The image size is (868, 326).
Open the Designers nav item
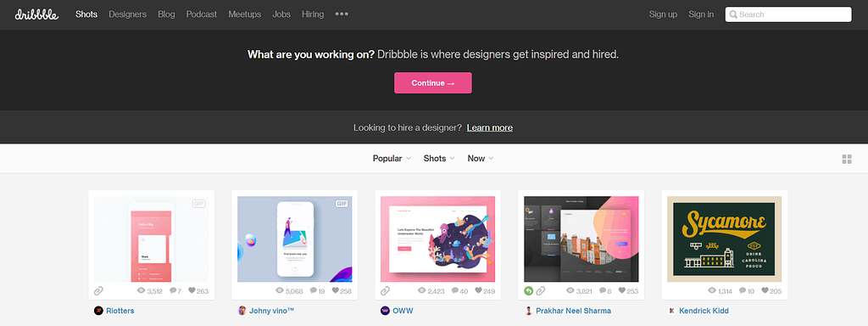[x=127, y=14]
